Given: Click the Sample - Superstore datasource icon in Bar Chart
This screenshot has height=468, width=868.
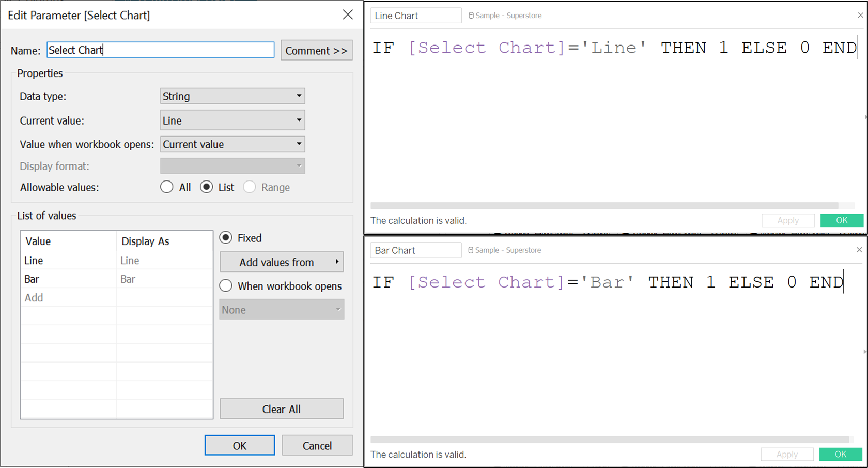Looking at the screenshot, I should [470, 250].
